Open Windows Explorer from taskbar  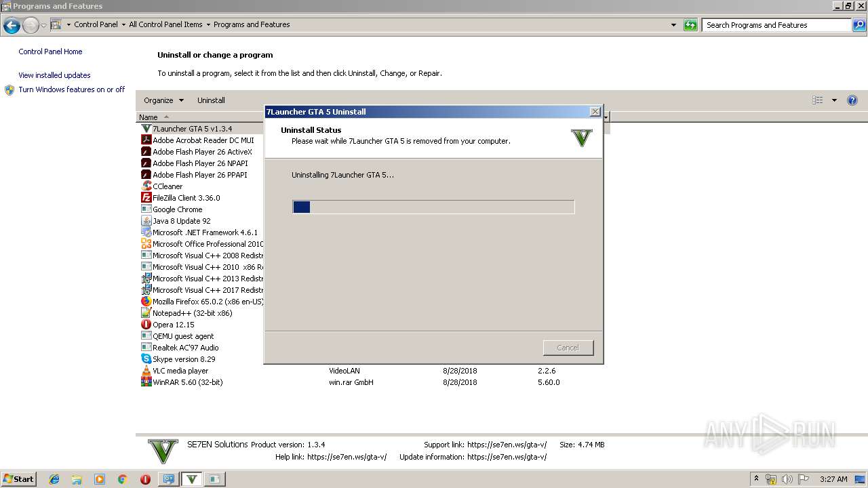(77, 479)
